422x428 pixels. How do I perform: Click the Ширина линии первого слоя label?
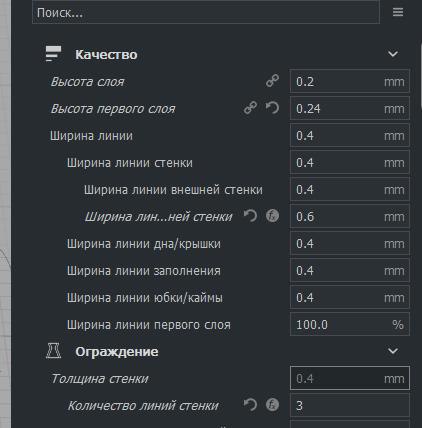pos(148,325)
